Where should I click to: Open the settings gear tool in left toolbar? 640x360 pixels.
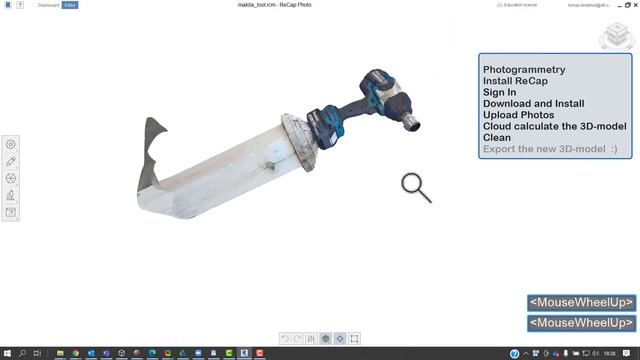11,144
